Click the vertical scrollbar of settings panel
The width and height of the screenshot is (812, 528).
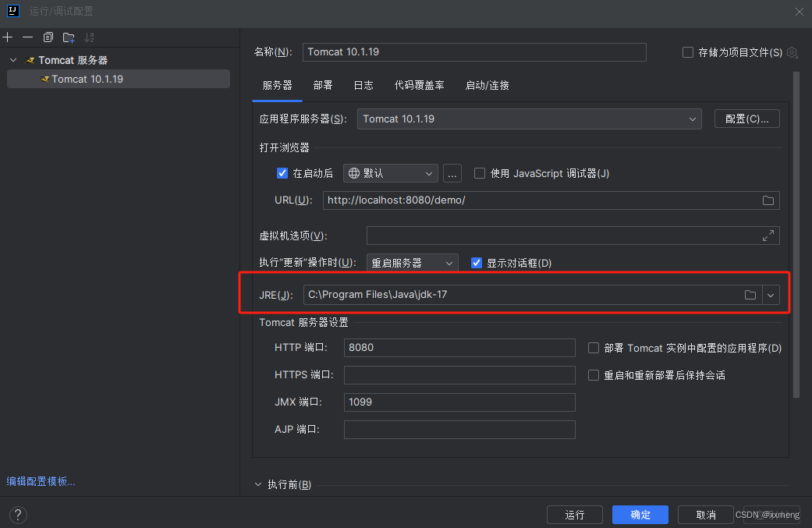796,235
